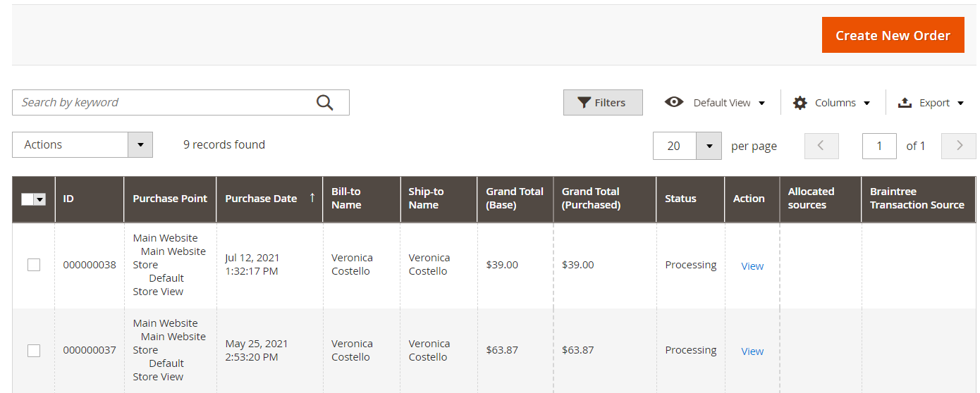Click the Purchase Date sort arrow

click(312, 198)
